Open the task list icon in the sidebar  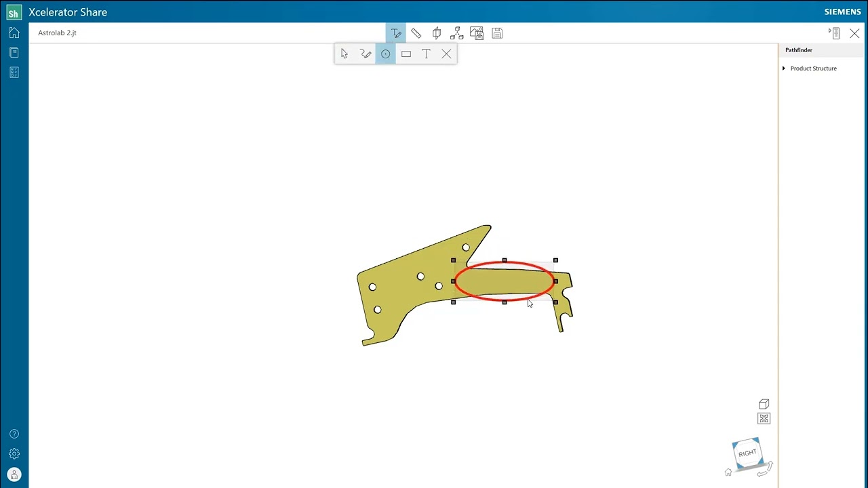[x=14, y=73]
